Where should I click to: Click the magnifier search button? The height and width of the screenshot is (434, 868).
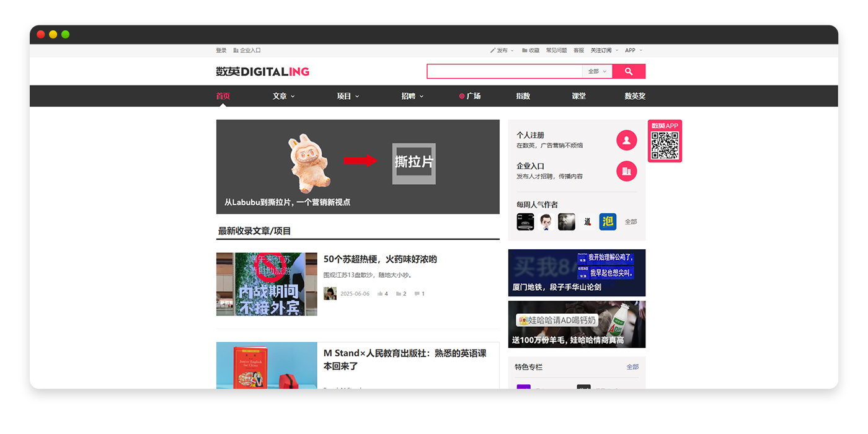tap(629, 71)
